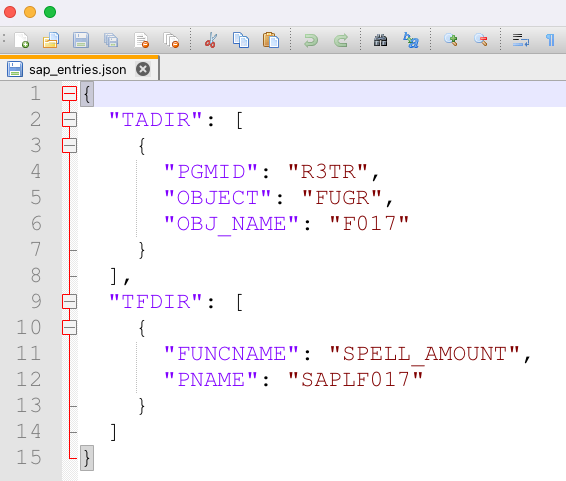
Task: Click the "R3TR" value text
Action: tap(327, 171)
